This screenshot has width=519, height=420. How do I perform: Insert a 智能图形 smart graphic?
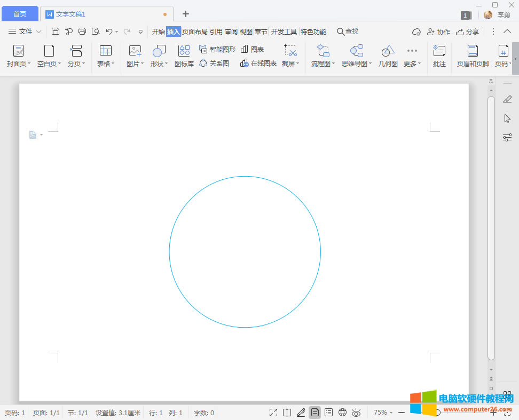[x=217, y=49]
